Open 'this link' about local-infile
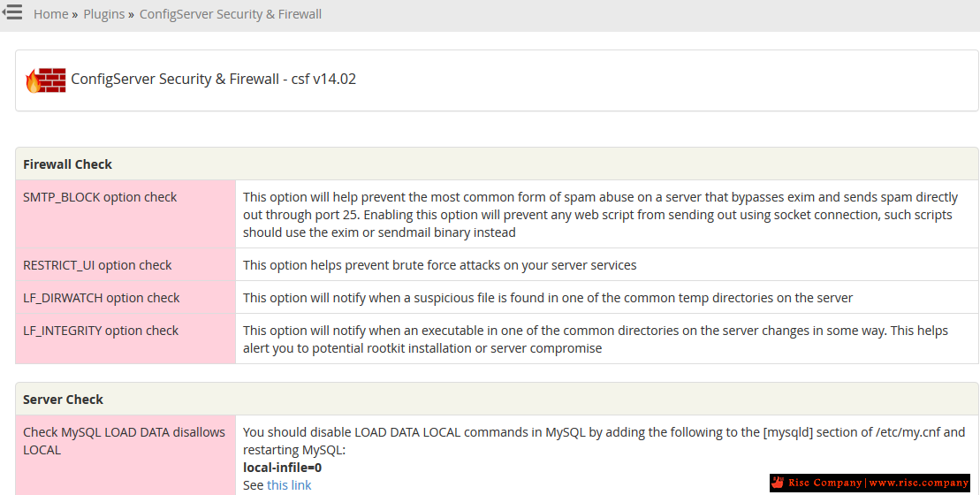Viewport: 980px width, 495px height. (289, 485)
